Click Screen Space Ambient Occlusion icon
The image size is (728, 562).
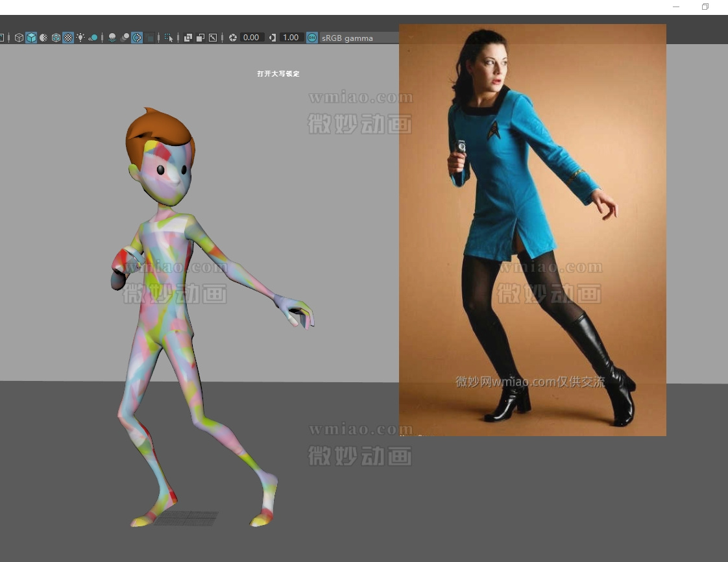pos(112,38)
